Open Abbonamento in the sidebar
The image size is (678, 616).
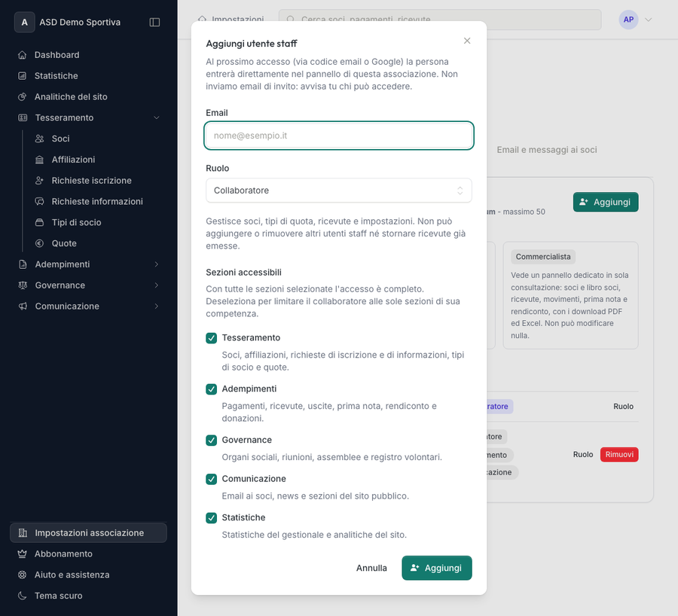point(89,553)
